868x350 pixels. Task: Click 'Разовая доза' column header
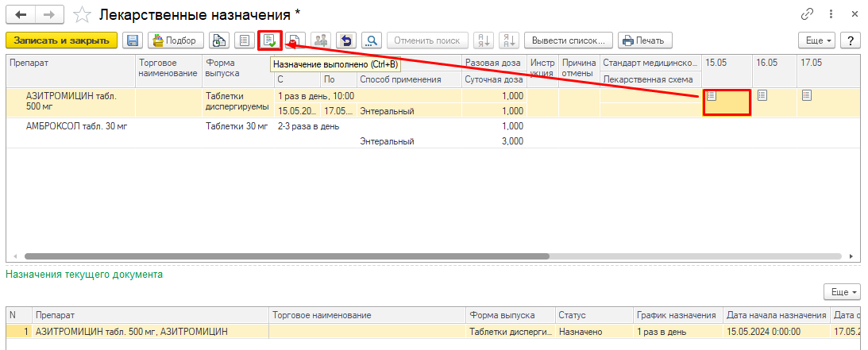[494, 63]
